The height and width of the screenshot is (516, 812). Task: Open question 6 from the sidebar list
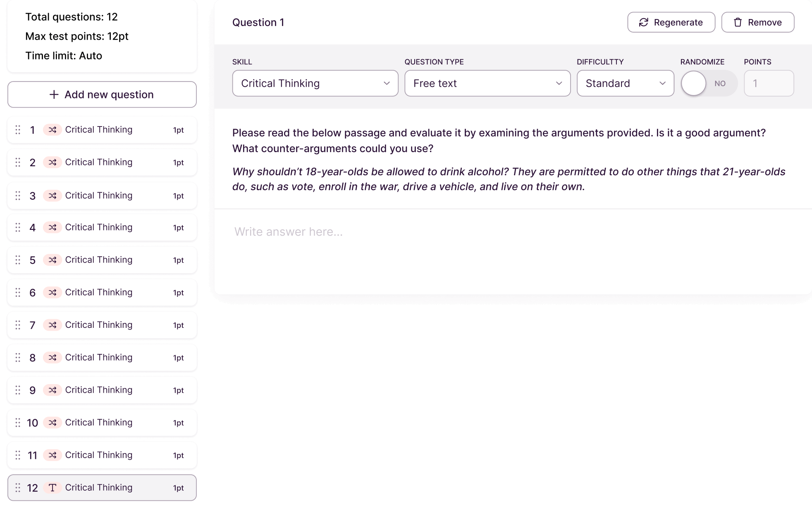pos(102,293)
